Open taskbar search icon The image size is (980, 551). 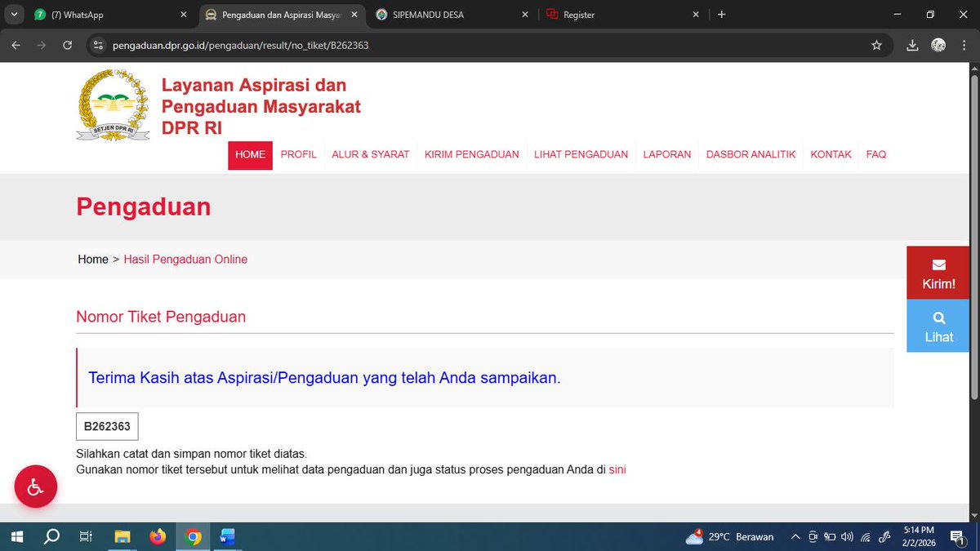pyautogui.click(x=51, y=537)
